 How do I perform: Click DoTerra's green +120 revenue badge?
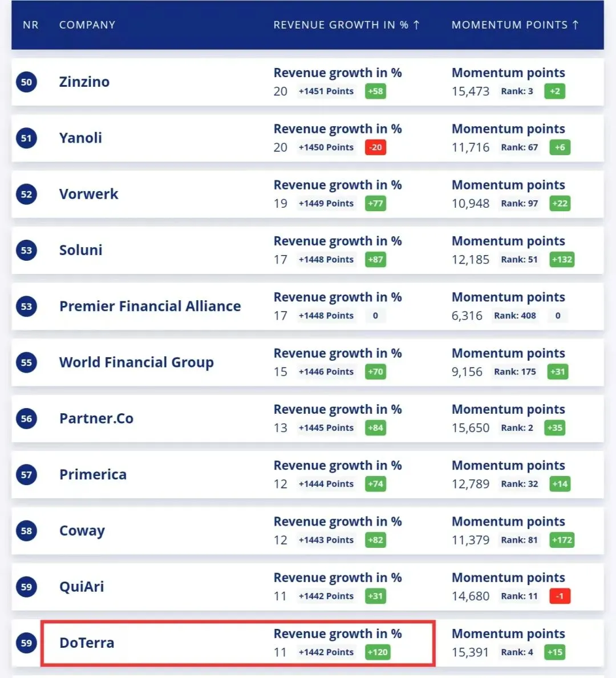pyautogui.click(x=378, y=652)
